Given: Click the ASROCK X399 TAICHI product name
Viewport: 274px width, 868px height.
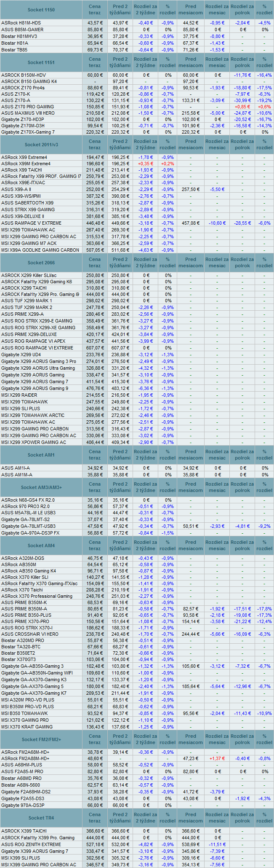Looking at the screenshot, I should (x=24, y=831).
